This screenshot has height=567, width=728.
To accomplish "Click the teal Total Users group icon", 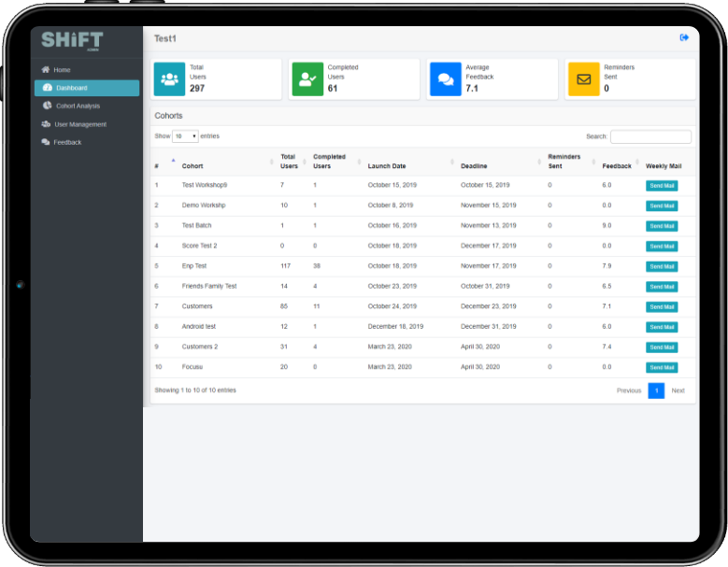I will (169, 78).
